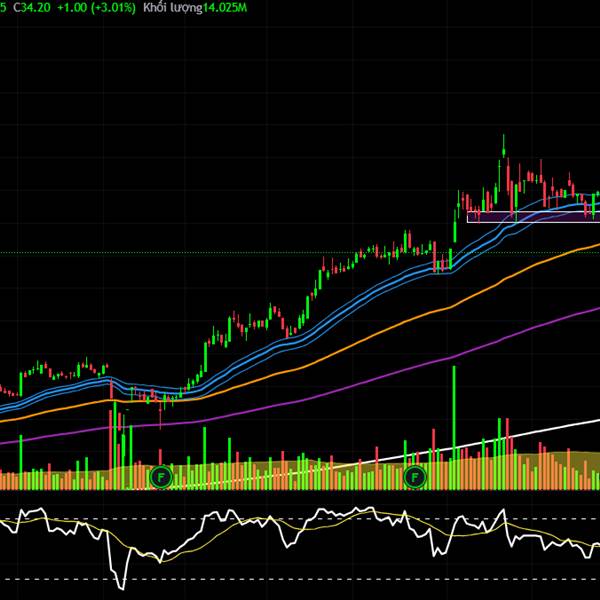This screenshot has width=600, height=600.
Task: Click the price change +1.00 (+3.01%)
Action: coord(96,8)
